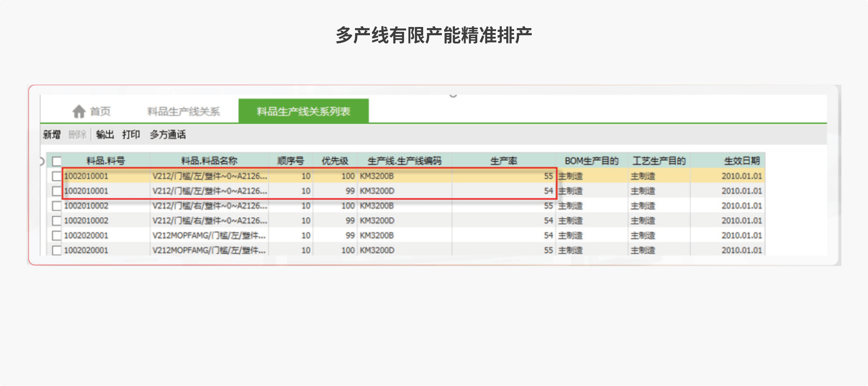Click the 生产率 column header
This screenshot has width=868, height=386.
click(504, 161)
